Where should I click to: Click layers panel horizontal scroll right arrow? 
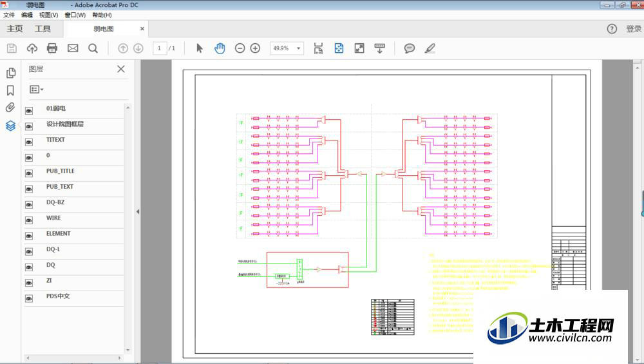point(120,358)
